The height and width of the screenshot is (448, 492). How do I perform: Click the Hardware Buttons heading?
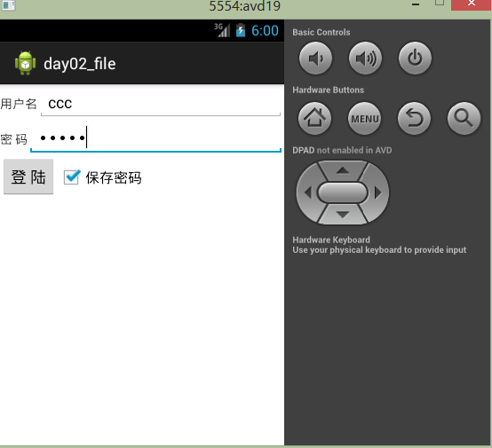point(329,90)
